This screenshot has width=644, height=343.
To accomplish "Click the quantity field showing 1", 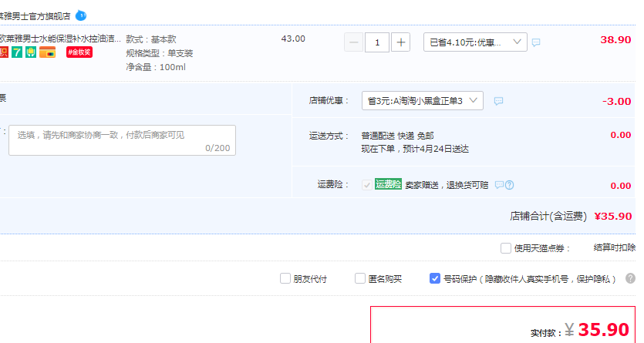I will click(x=377, y=42).
